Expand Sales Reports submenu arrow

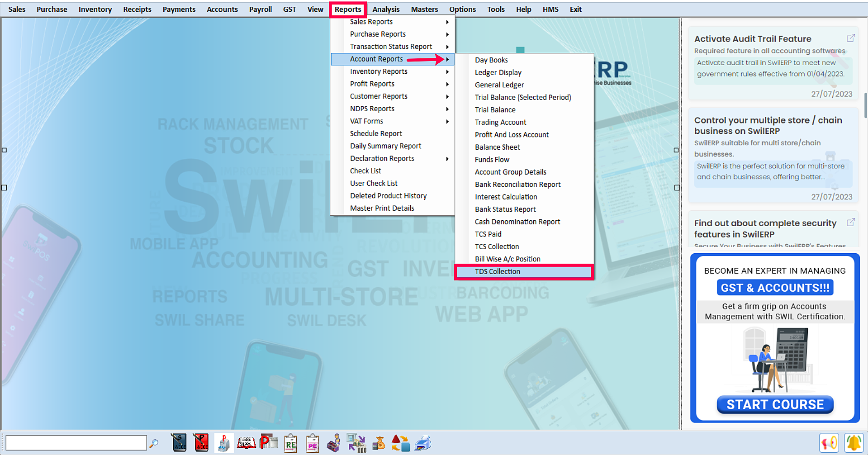447,22
